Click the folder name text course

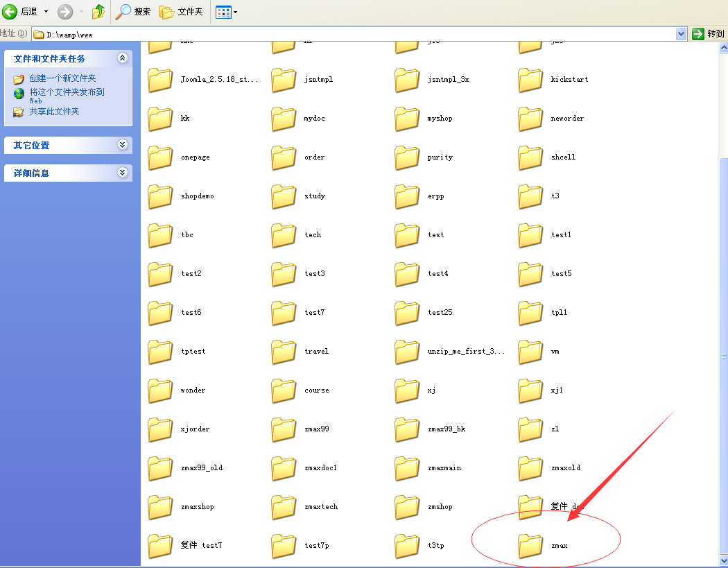(x=317, y=390)
